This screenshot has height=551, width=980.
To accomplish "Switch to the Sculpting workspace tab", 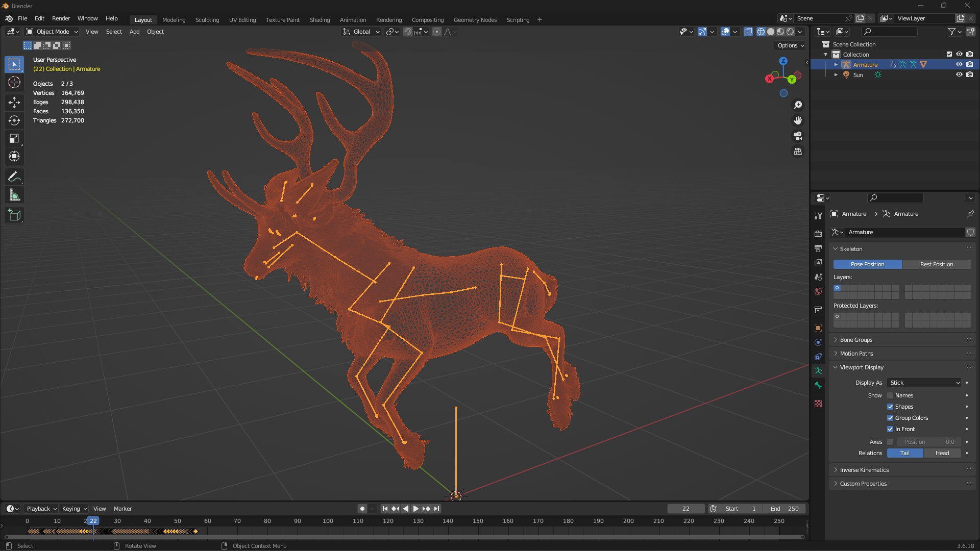I will [207, 20].
